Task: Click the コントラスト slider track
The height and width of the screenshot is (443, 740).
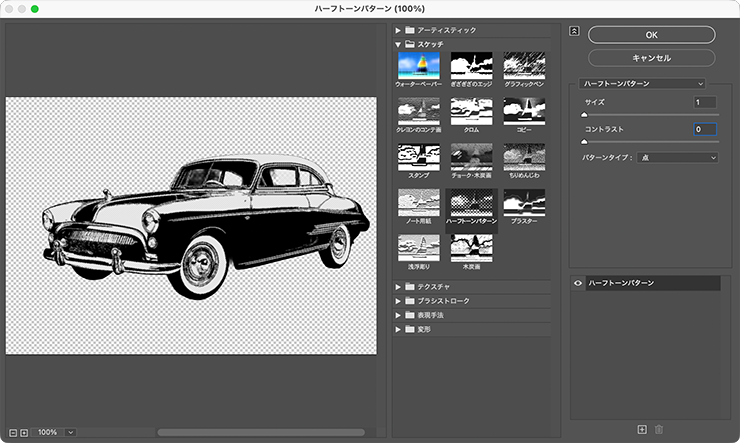Action: point(650,143)
